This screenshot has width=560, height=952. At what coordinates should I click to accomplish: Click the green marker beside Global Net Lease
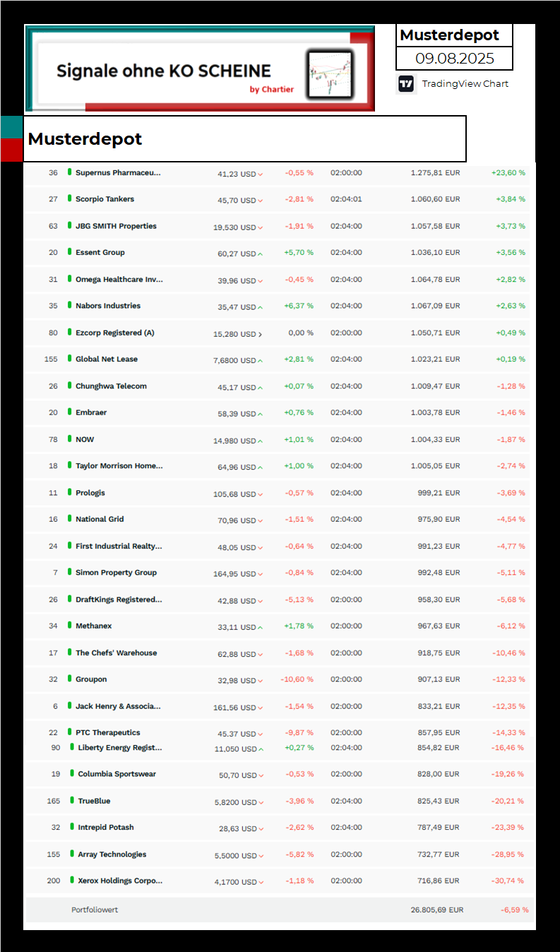click(x=69, y=358)
